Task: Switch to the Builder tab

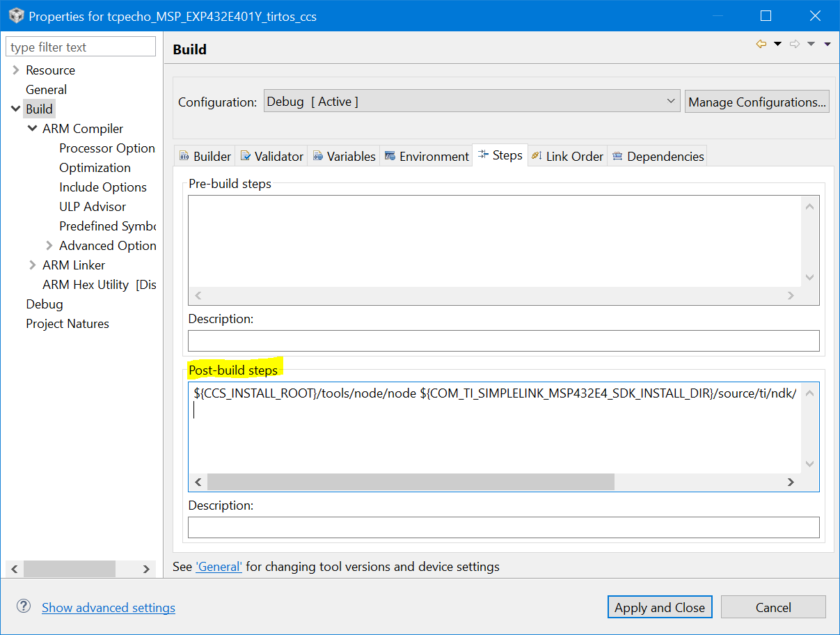Action: pos(205,157)
